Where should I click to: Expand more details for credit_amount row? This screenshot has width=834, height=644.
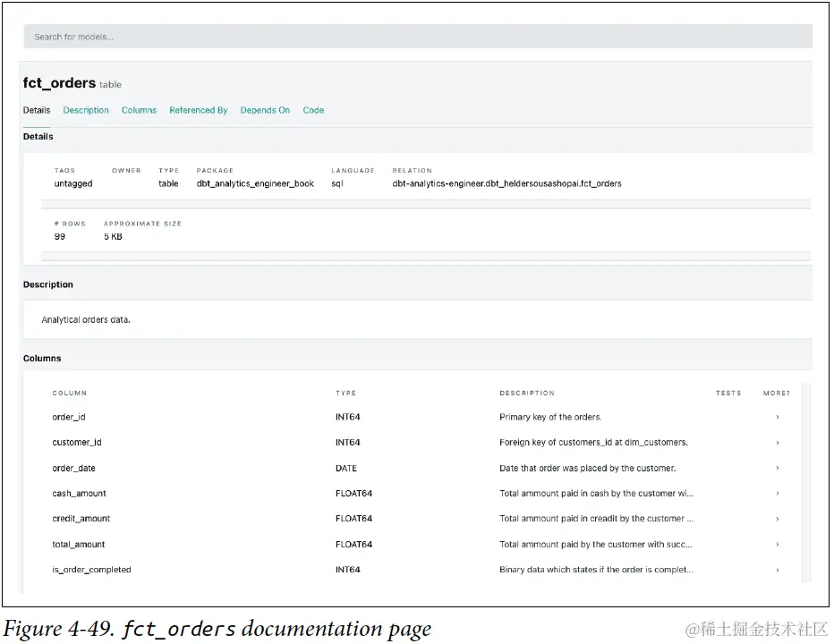click(777, 519)
